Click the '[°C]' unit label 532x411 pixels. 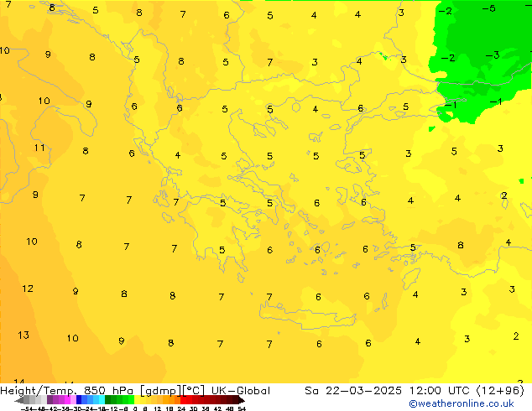[x=194, y=391]
